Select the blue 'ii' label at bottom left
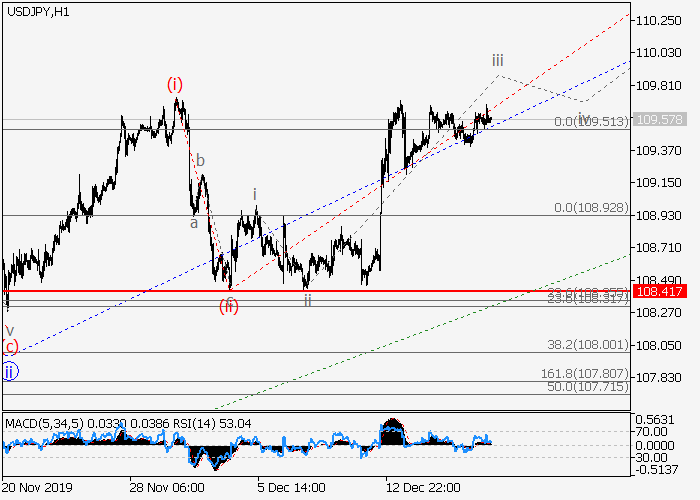The width and height of the screenshot is (700, 500). [x=9, y=372]
